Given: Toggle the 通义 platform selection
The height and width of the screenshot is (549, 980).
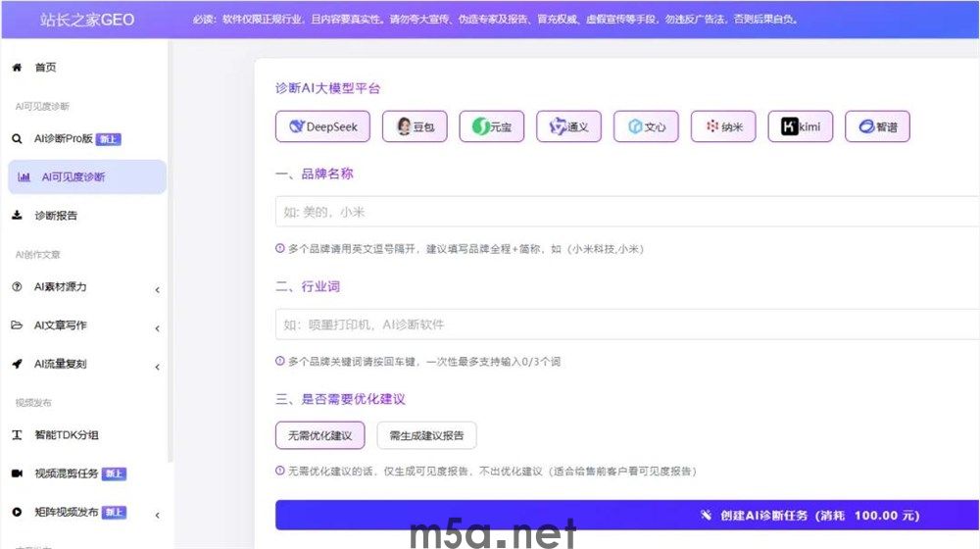Looking at the screenshot, I should [x=568, y=126].
